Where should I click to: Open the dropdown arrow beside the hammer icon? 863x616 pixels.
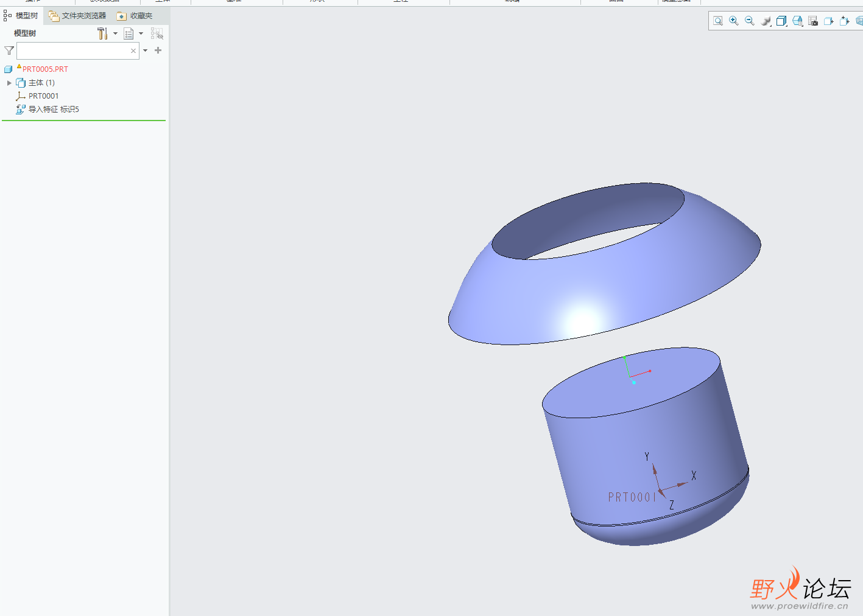(x=116, y=33)
